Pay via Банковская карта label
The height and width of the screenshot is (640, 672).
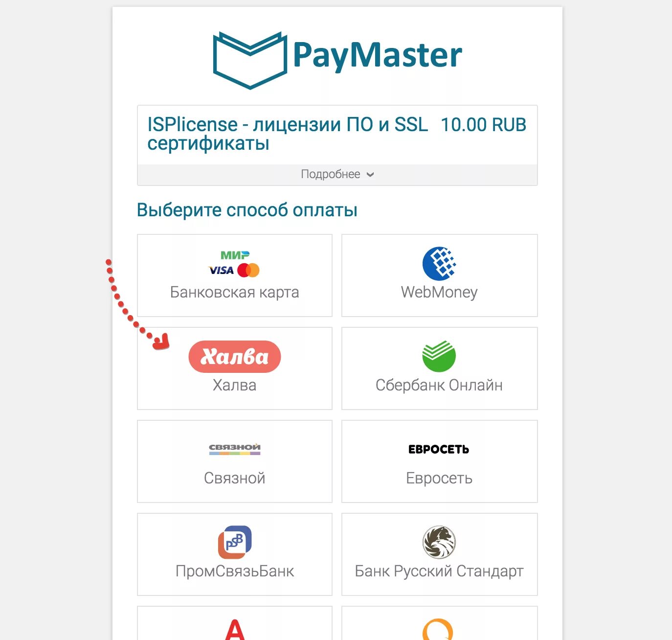click(235, 292)
